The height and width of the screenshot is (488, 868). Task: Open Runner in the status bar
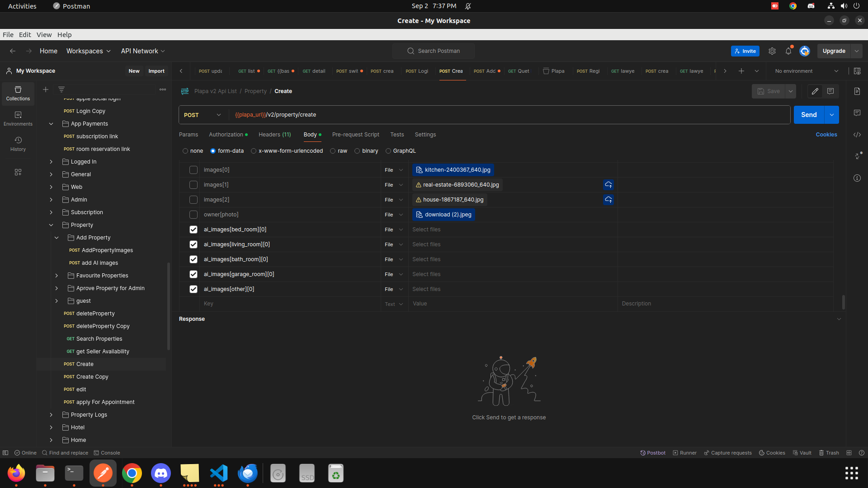684,453
